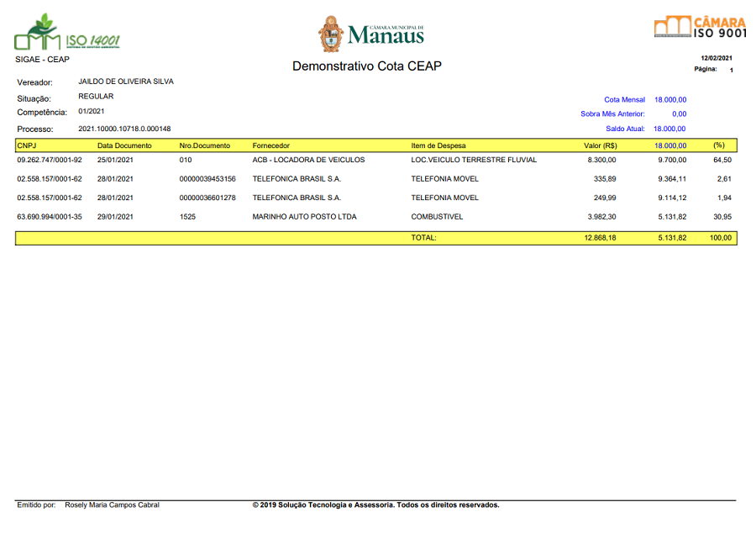This screenshot has height=533, width=756.
Task: Click the Fornecedor column header
Action: coord(271,145)
